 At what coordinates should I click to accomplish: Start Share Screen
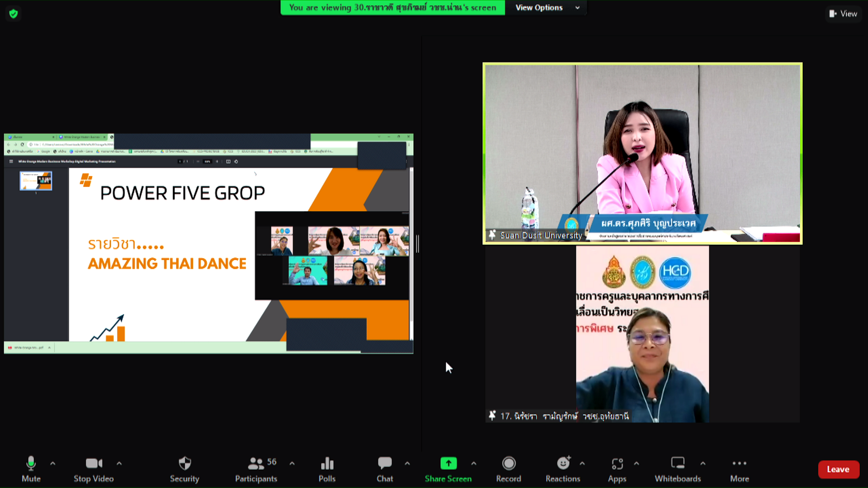[448, 469]
